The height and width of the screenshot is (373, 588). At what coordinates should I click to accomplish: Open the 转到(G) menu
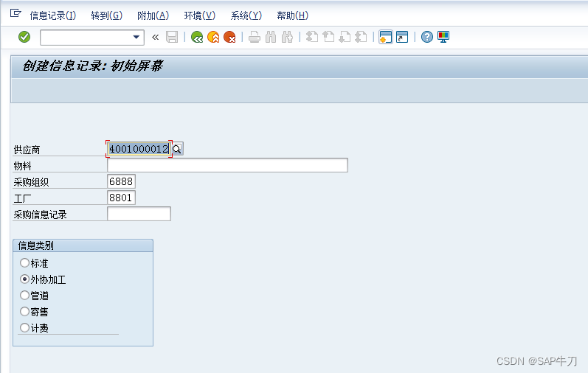107,15
